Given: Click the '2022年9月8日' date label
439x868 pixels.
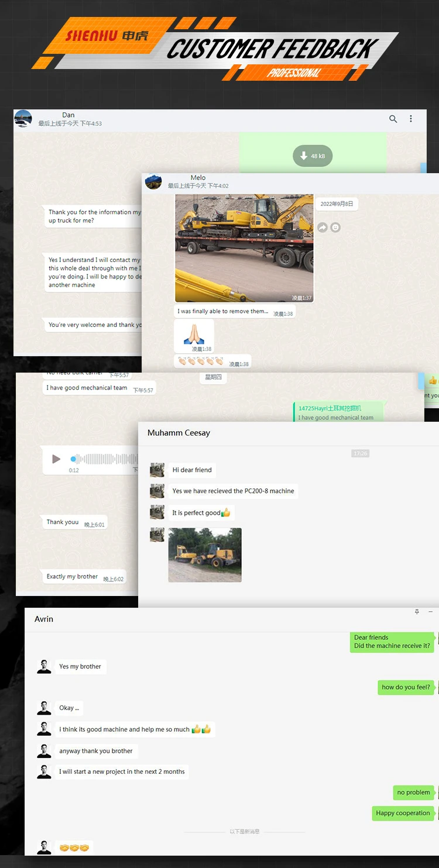Looking at the screenshot, I should 337,204.
